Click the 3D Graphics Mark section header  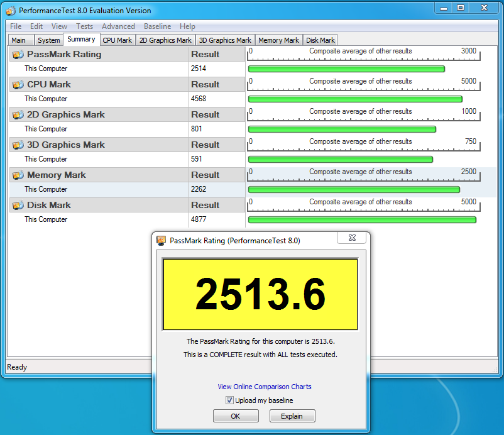click(x=99, y=145)
